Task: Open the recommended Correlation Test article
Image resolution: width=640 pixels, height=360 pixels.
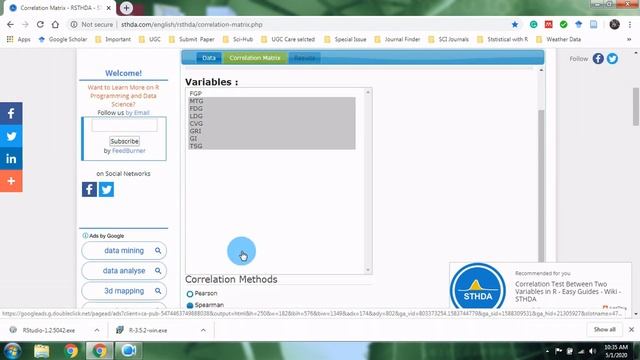Action: 568,291
